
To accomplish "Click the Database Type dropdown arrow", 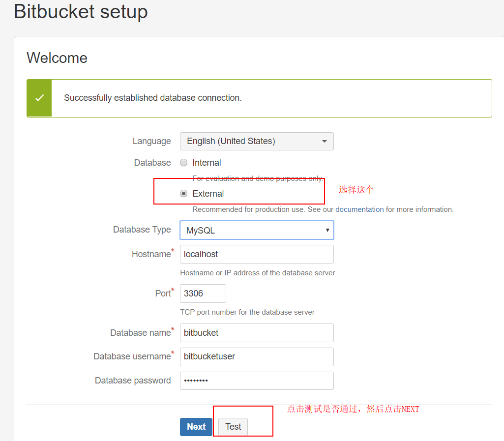I will pos(327,230).
